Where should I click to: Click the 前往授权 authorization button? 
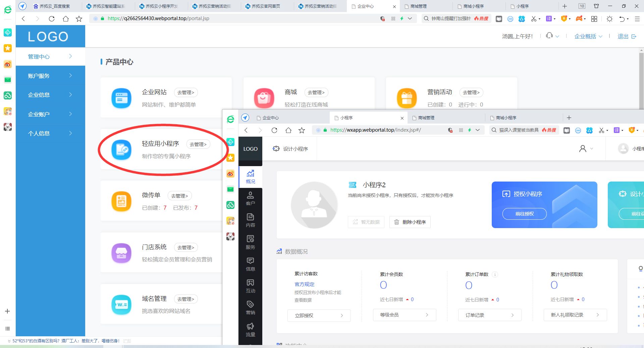[524, 214]
